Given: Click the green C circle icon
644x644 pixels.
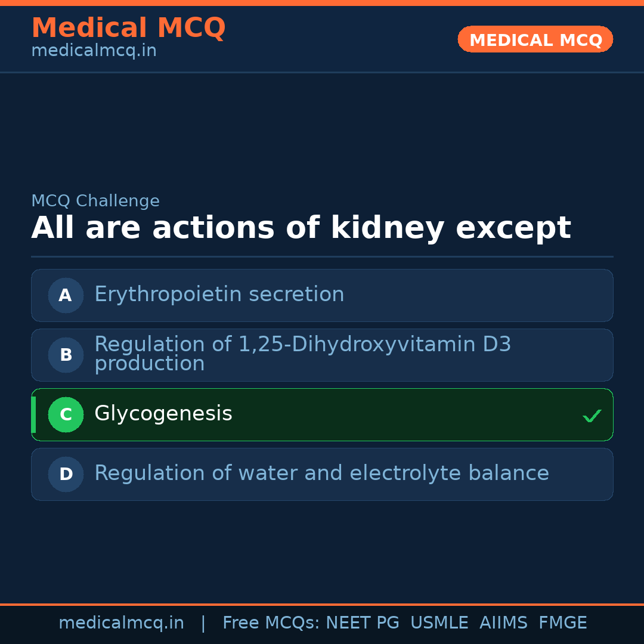Looking at the screenshot, I should 66,414.
